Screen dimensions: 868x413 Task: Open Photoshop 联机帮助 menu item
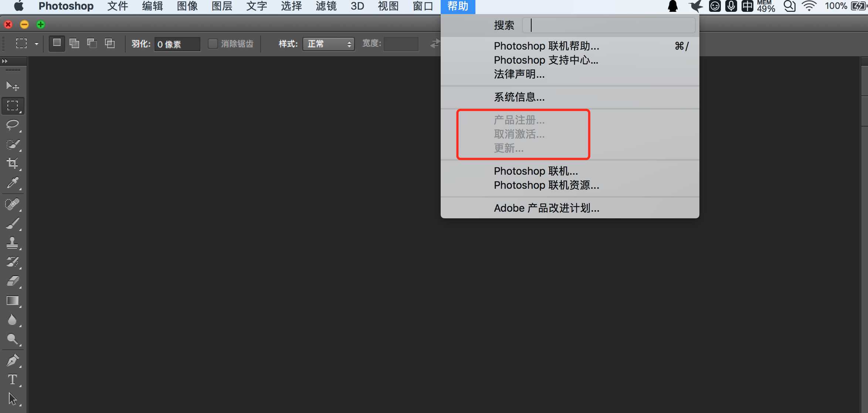pyautogui.click(x=546, y=46)
